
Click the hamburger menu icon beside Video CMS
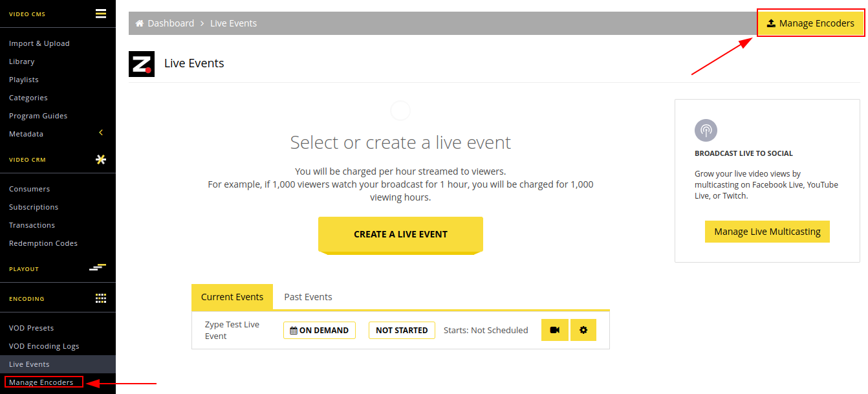click(x=101, y=14)
